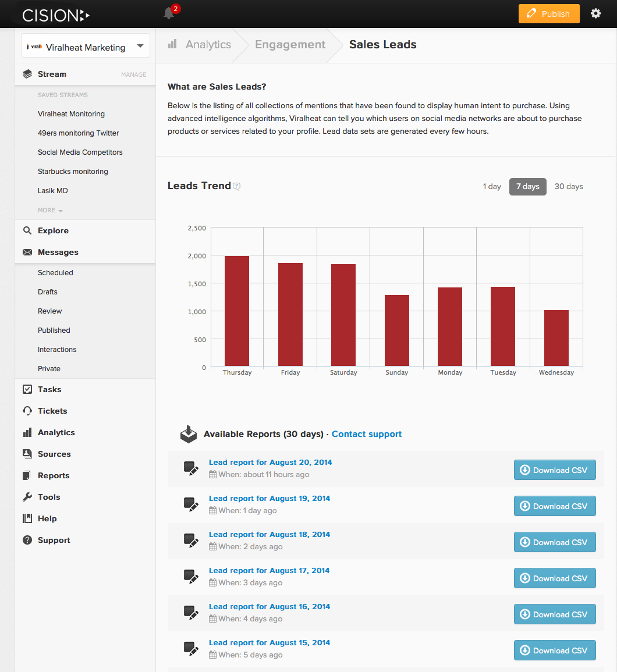Click the Sunday bar in the chart

coord(396,330)
